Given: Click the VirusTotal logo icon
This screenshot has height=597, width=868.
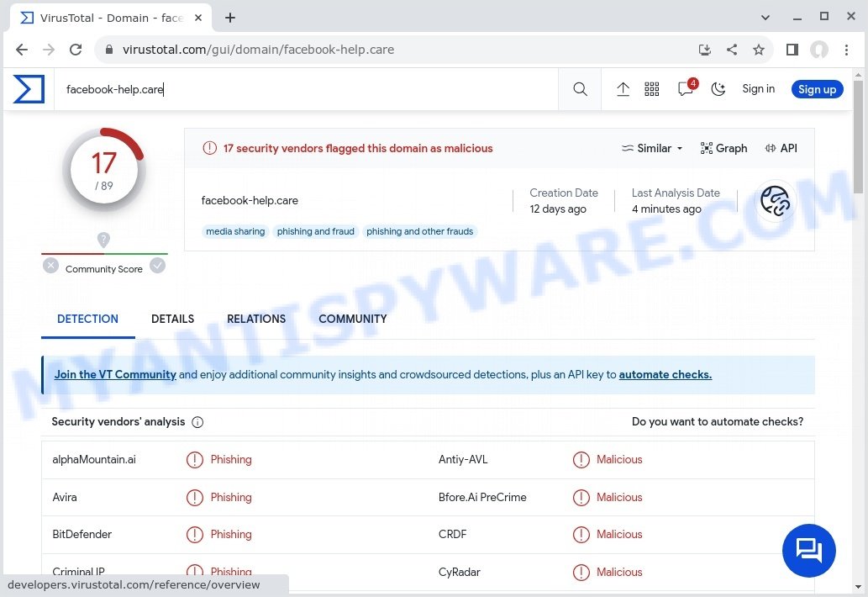Looking at the screenshot, I should 29,89.
